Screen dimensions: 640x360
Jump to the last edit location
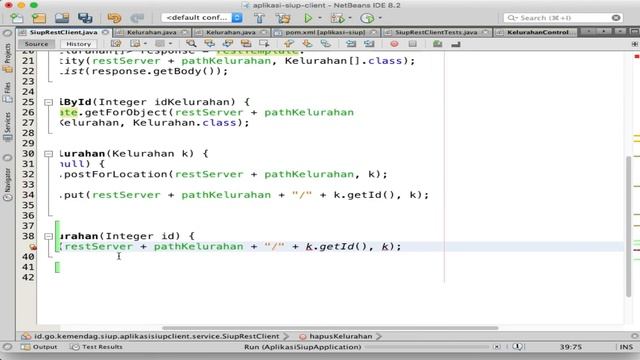coord(116,44)
